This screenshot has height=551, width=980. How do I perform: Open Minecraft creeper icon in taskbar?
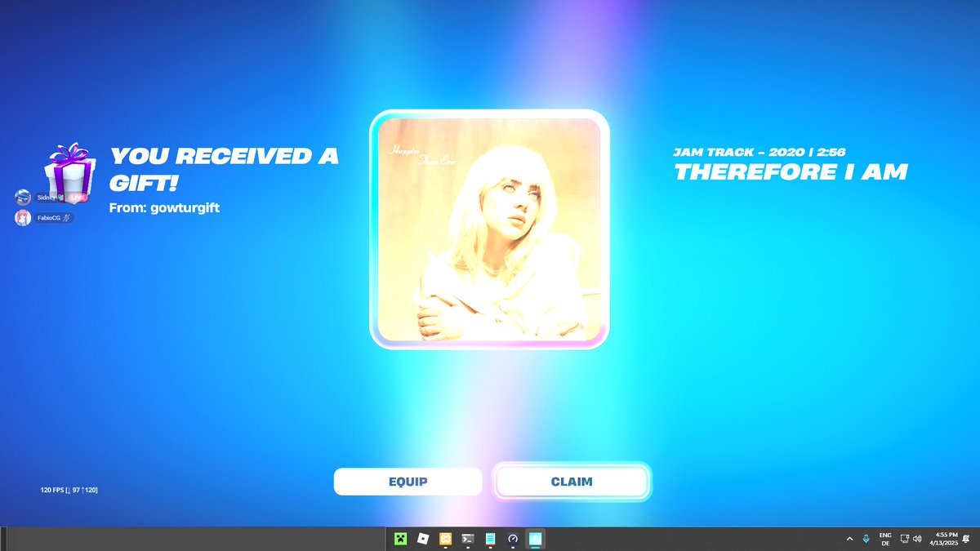(400, 539)
